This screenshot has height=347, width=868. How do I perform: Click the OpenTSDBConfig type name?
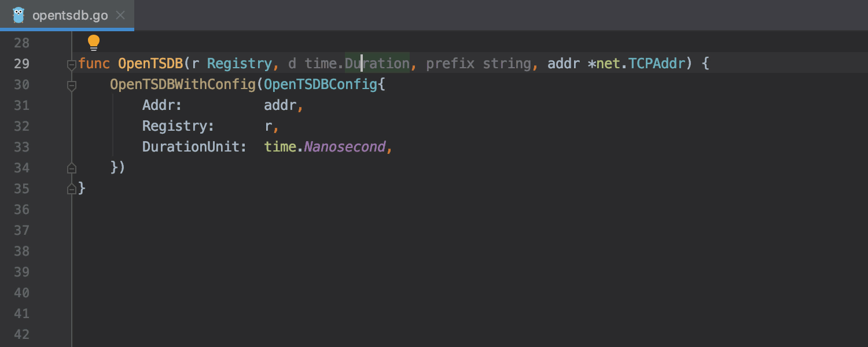click(321, 84)
